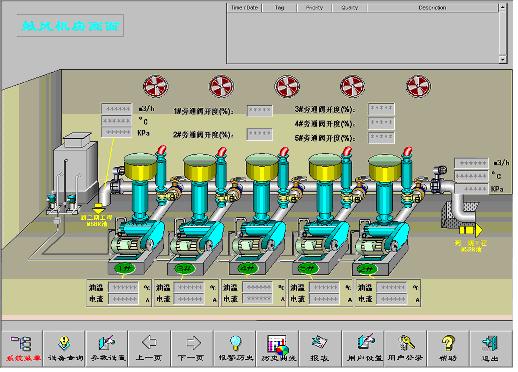The width and height of the screenshot is (518, 372).
Task: Click the alarm list scrollbar up arrow
Action: pyautogui.click(x=503, y=7)
